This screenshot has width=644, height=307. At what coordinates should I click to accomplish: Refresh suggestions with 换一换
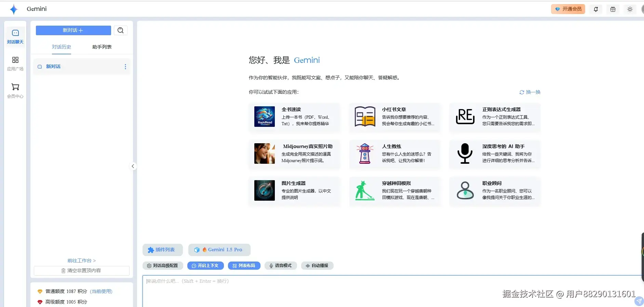pos(530,92)
